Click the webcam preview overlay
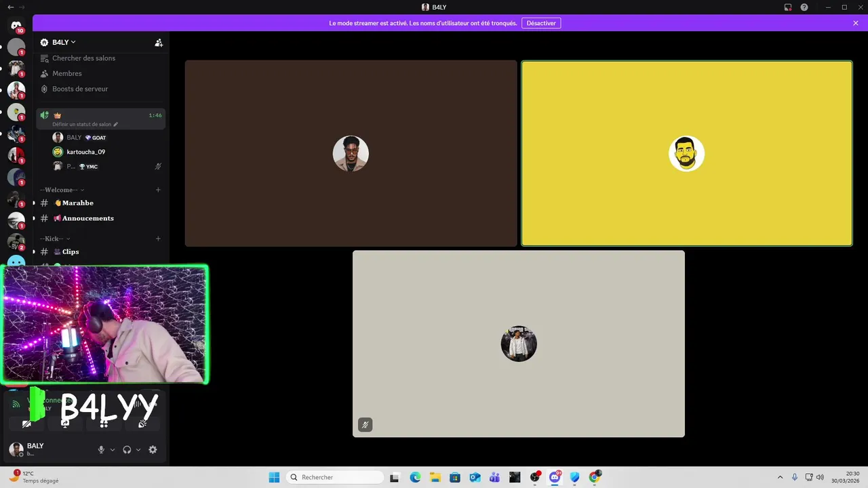Screen dimensions: 868x488 104,325
